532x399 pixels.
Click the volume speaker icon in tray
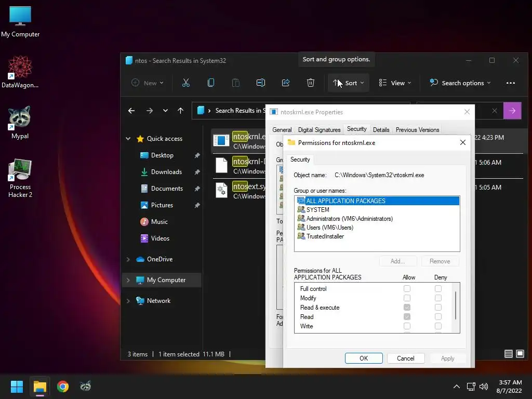(x=484, y=387)
